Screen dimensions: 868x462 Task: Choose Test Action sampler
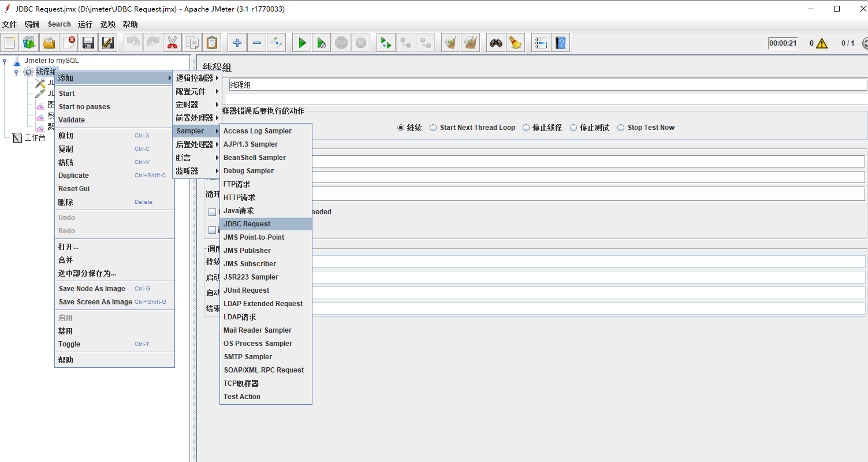coord(266,397)
